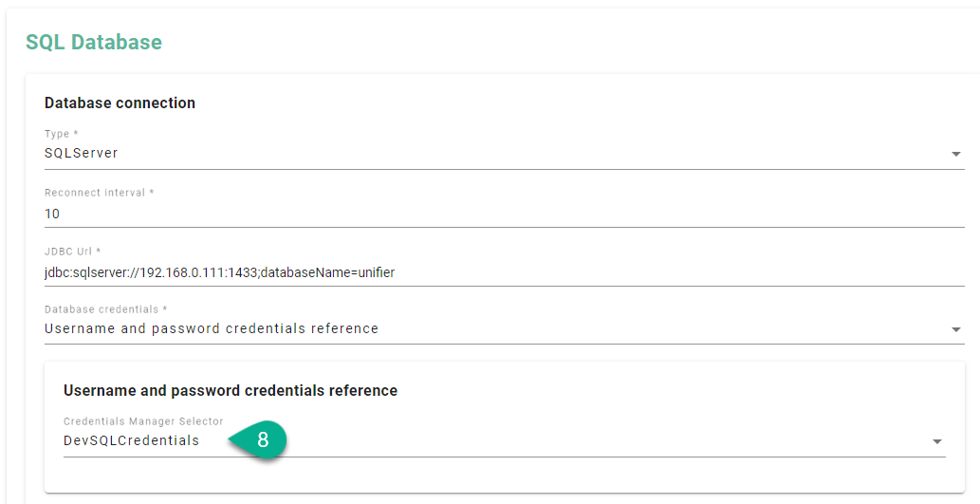The image size is (980, 504).
Task: Click the 'JDBC Url *' label
Action: point(72,252)
